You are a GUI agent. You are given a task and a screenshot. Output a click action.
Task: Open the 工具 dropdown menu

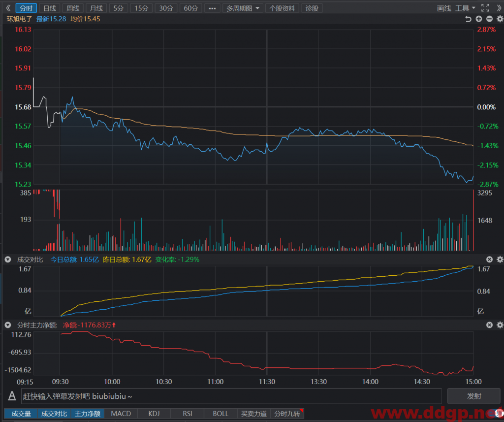465,8
